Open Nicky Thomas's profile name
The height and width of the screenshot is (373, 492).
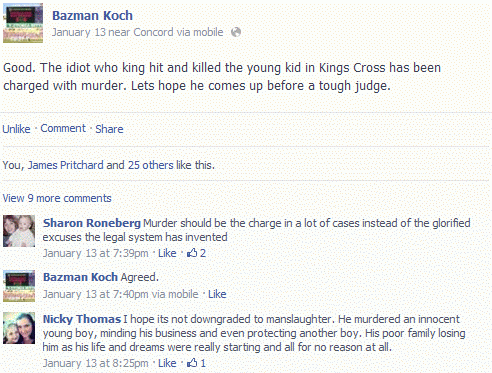point(82,319)
